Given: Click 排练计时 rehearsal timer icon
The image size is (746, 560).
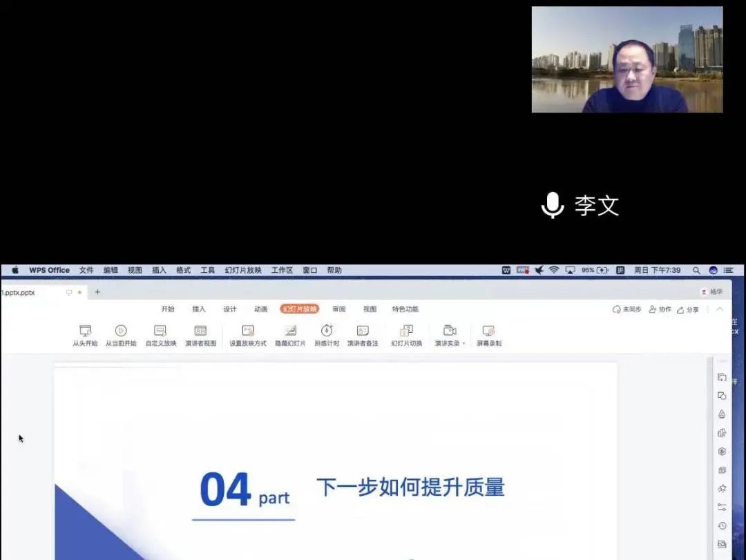Looking at the screenshot, I should coord(327,331).
